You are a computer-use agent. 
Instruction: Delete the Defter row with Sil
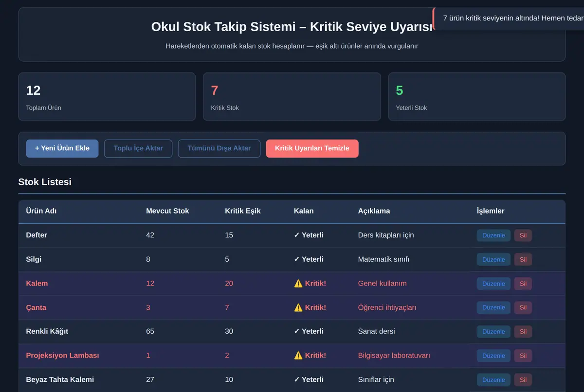523,235
